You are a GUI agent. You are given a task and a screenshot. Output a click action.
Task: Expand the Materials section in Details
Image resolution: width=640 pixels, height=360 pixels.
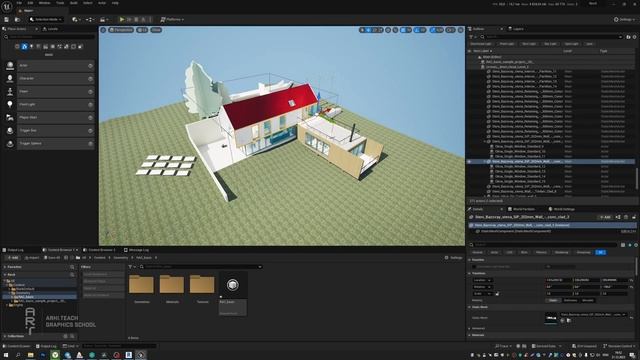pos(469,335)
